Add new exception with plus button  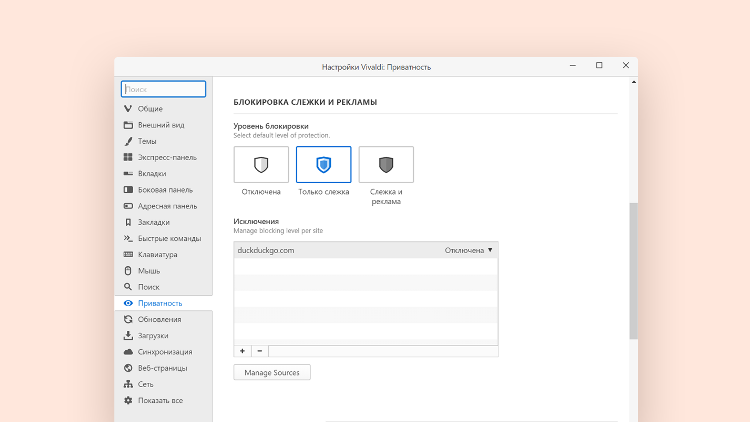tap(242, 351)
